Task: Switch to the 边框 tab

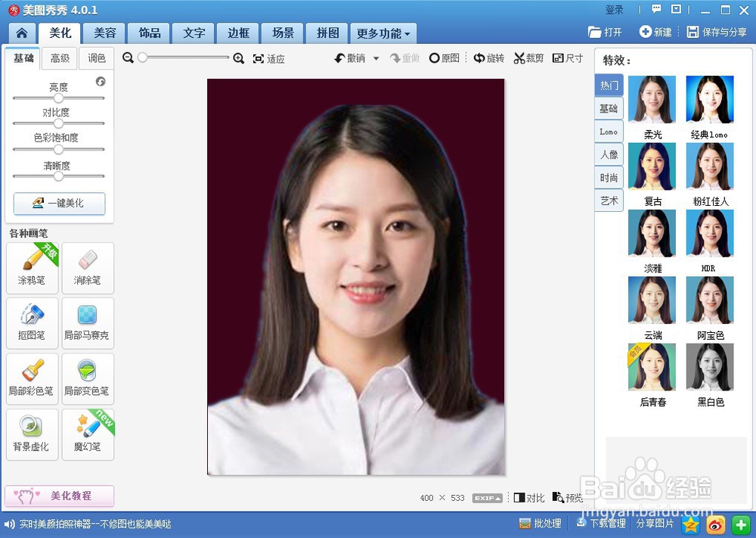Action: [238, 33]
